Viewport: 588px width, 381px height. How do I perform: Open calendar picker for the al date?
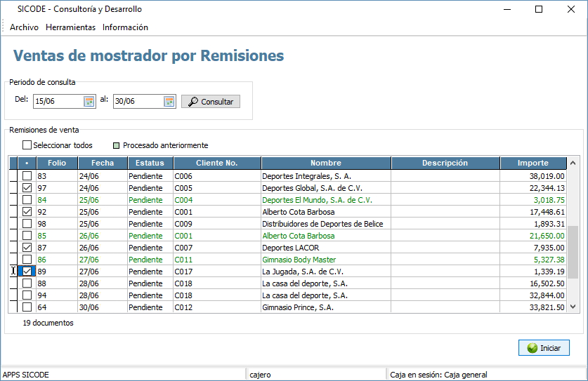click(169, 102)
